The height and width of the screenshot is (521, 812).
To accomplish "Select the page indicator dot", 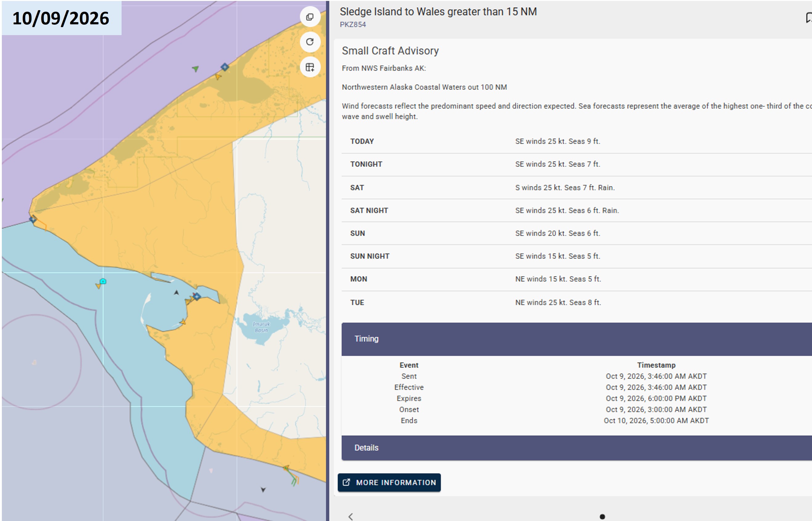I will [602, 517].
